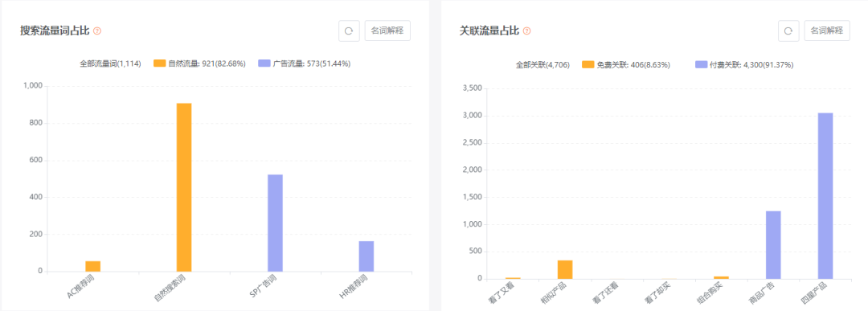Click purple swatch for 付费关联
Viewport: 868px width, 311px height.
pyautogui.click(x=702, y=65)
